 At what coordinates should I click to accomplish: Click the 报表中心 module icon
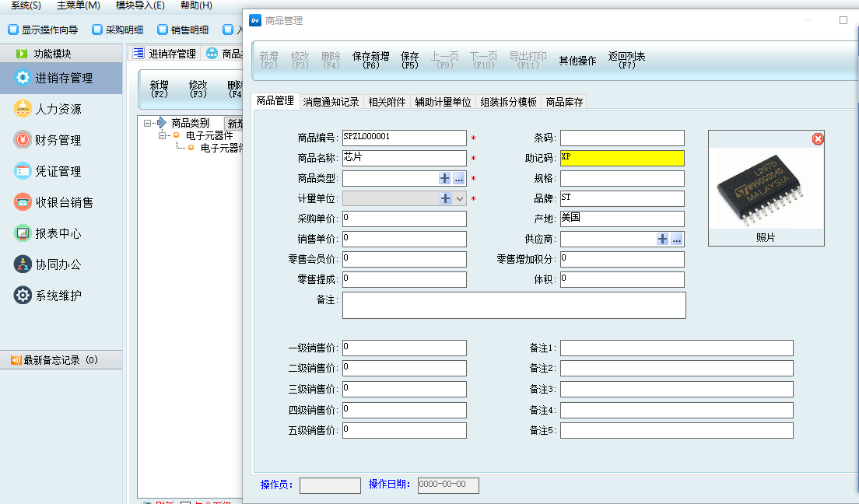click(x=23, y=233)
